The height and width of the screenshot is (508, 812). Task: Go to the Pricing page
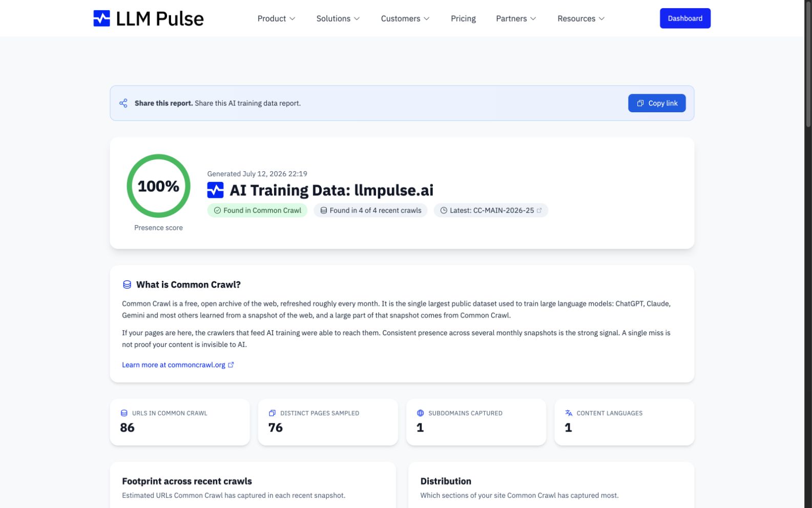coord(463,18)
